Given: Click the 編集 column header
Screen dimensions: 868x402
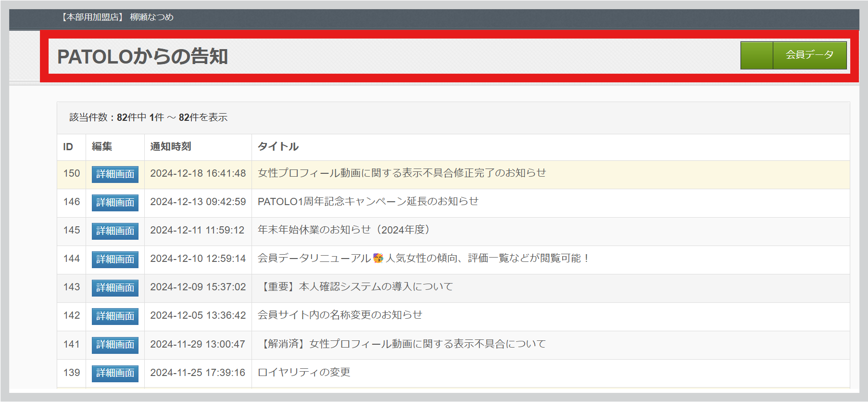Looking at the screenshot, I should pos(102,146).
